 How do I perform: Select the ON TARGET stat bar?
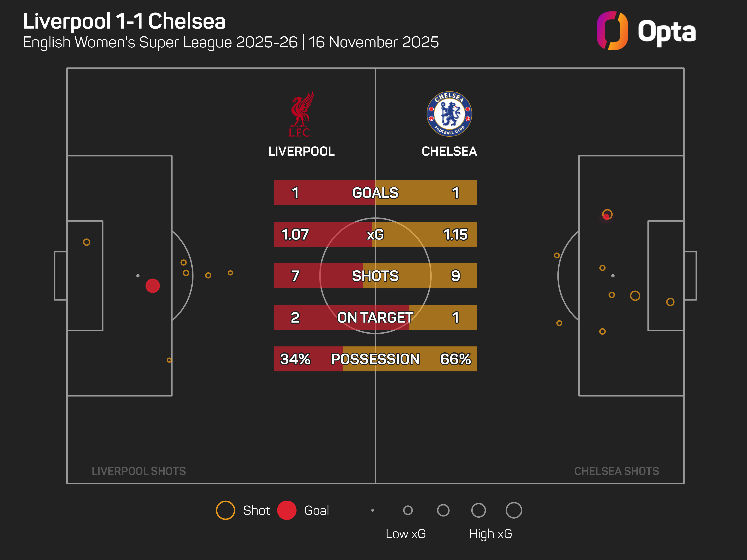click(x=375, y=317)
